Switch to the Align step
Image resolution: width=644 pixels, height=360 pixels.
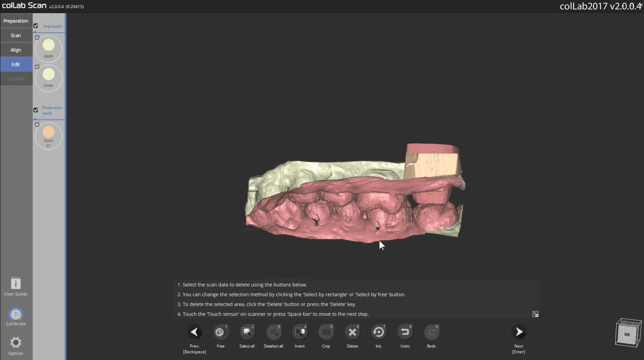16,50
